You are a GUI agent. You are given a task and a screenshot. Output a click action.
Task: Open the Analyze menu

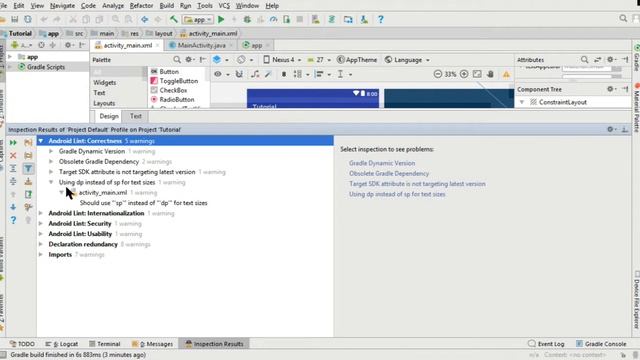tap(113, 6)
